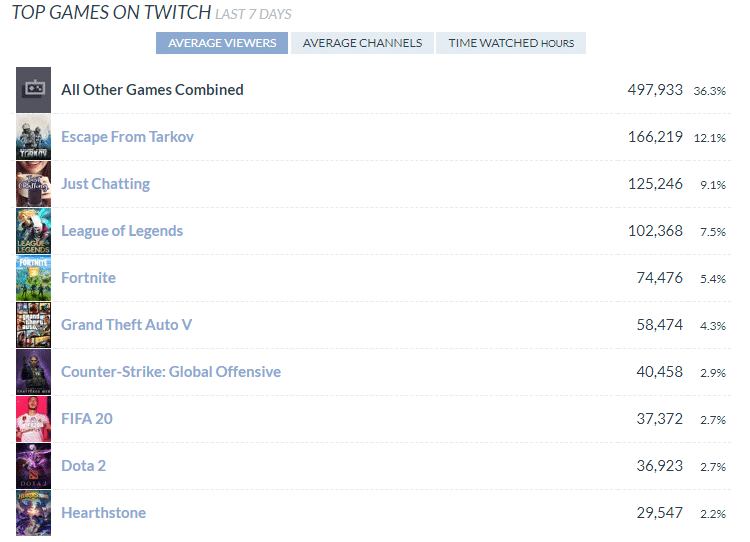Click the All Other Games Combined icon

click(x=33, y=90)
